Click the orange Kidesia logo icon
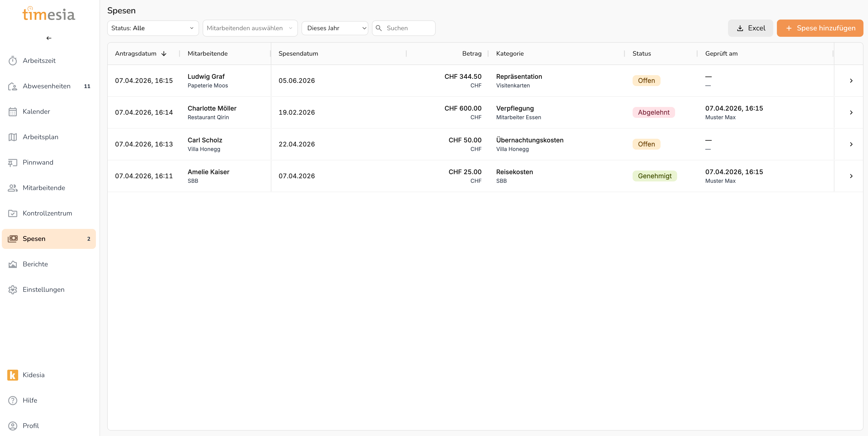Viewport: 868px width, 436px height. point(12,375)
